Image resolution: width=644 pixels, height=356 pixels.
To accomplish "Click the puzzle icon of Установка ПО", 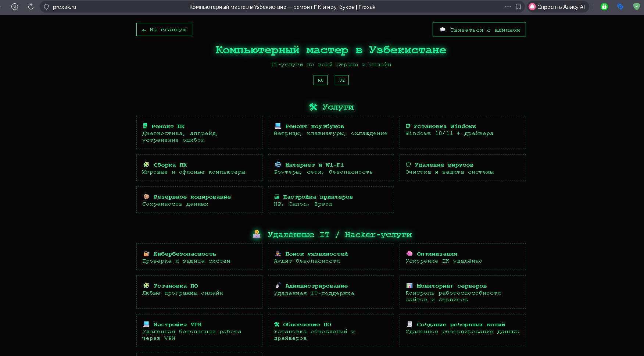I will point(146,286).
